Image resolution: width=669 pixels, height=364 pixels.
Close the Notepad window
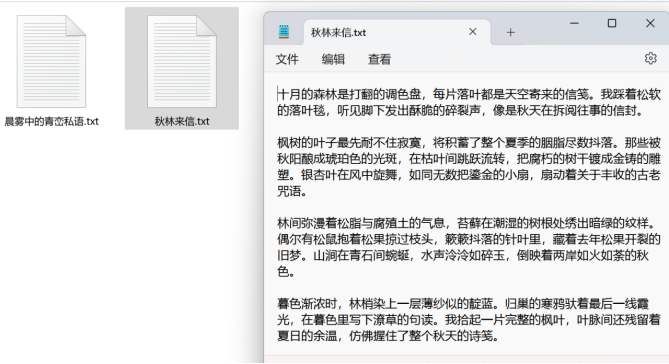(650, 23)
